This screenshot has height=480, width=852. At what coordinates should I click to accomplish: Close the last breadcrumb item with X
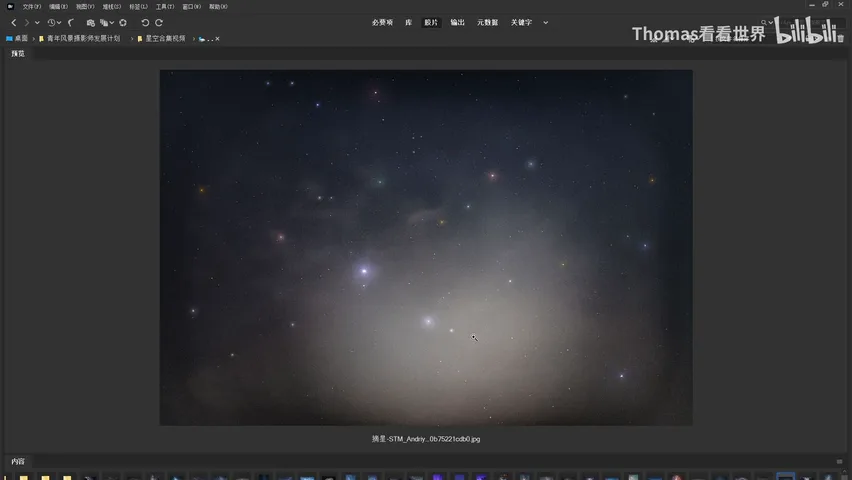tap(217, 39)
